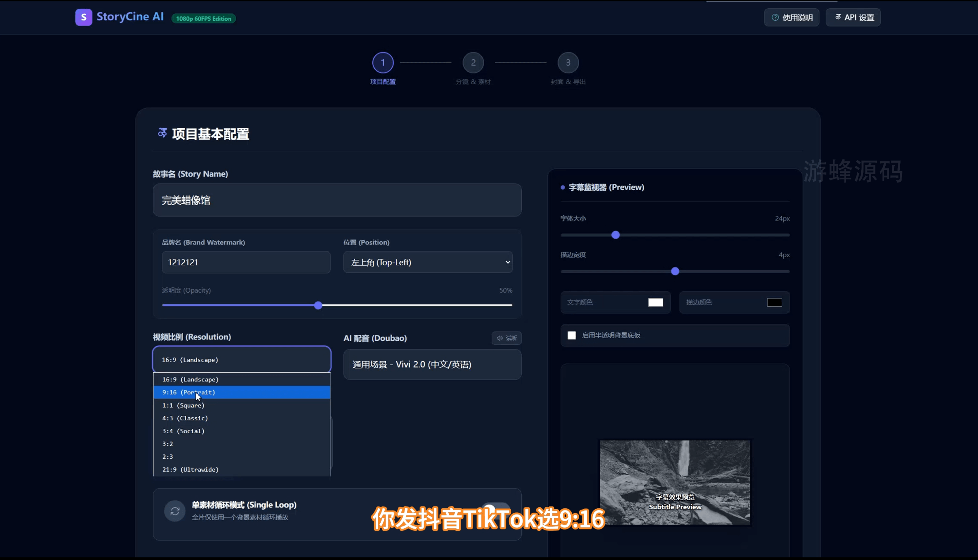Click the Resolution dropdown showing 16:9 (Landscape)
Screen dimensions: 978x560
(242, 360)
